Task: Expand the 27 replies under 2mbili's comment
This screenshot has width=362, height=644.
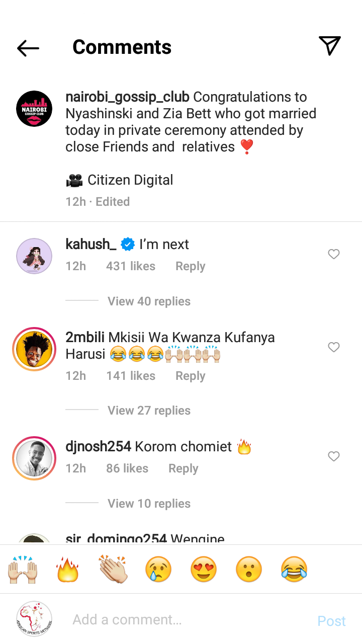Action: click(x=149, y=410)
